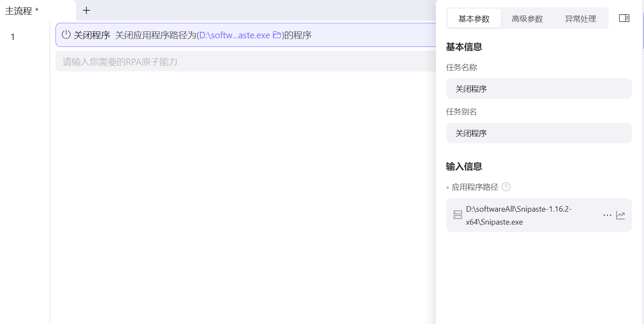The image size is (644, 324).
Task: Switch to the 高级参数 tab
Action: (x=527, y=19)
